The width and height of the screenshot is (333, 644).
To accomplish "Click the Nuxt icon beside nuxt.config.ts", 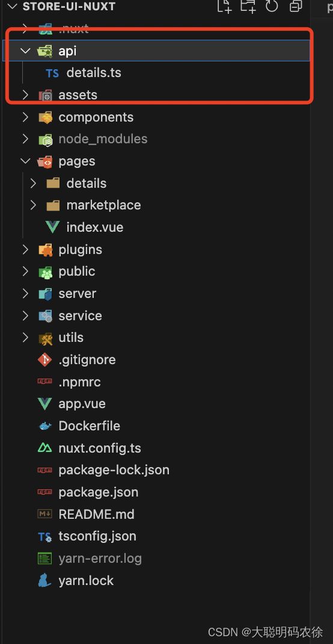I will point(44,448).
